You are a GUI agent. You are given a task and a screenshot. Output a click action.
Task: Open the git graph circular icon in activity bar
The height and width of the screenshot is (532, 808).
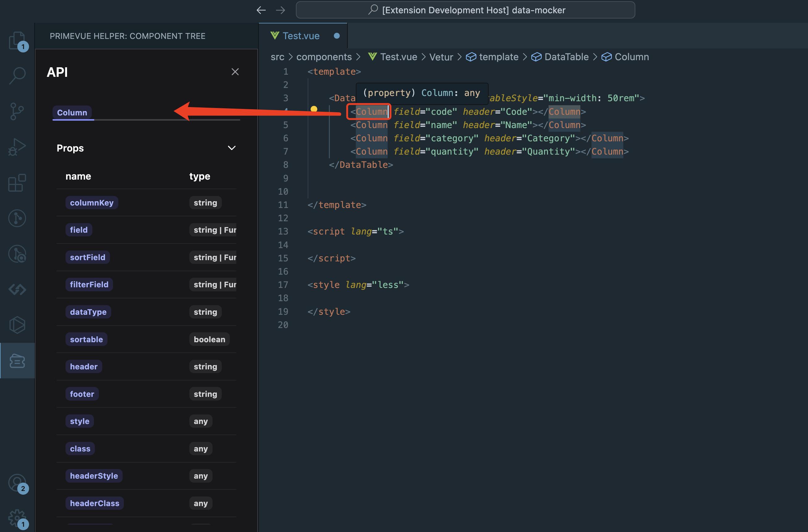tap(17, 218)
